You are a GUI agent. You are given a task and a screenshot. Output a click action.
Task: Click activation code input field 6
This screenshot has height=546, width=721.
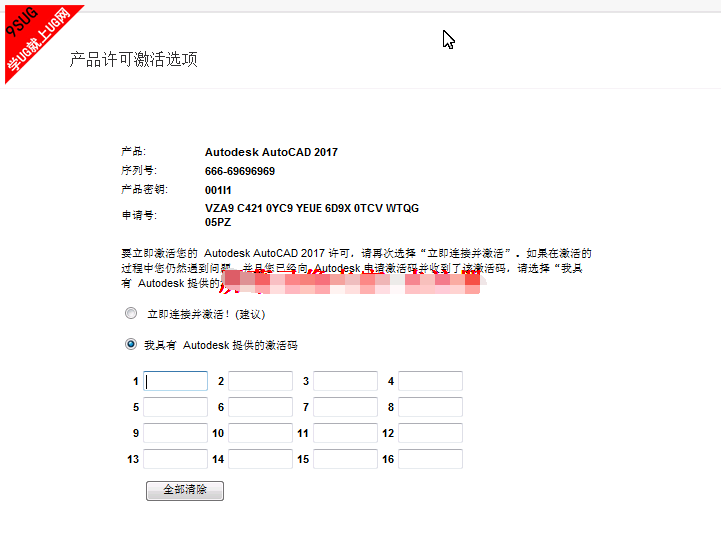261,407
